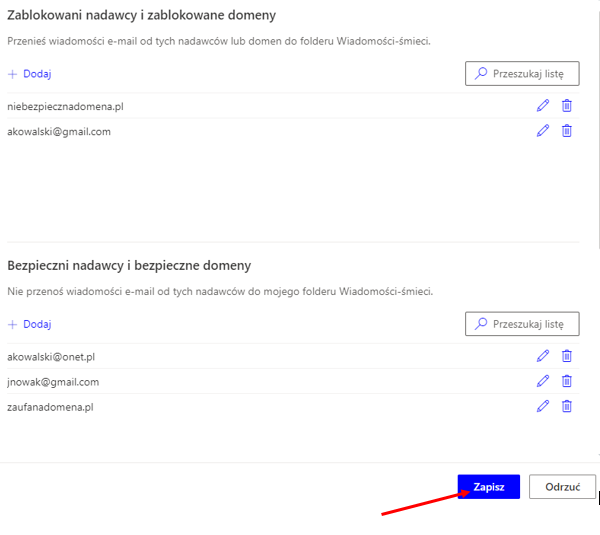Edit safe sender akowalski@onet.pl
This screenshot has width=600, height=535.
click(543, 356)
